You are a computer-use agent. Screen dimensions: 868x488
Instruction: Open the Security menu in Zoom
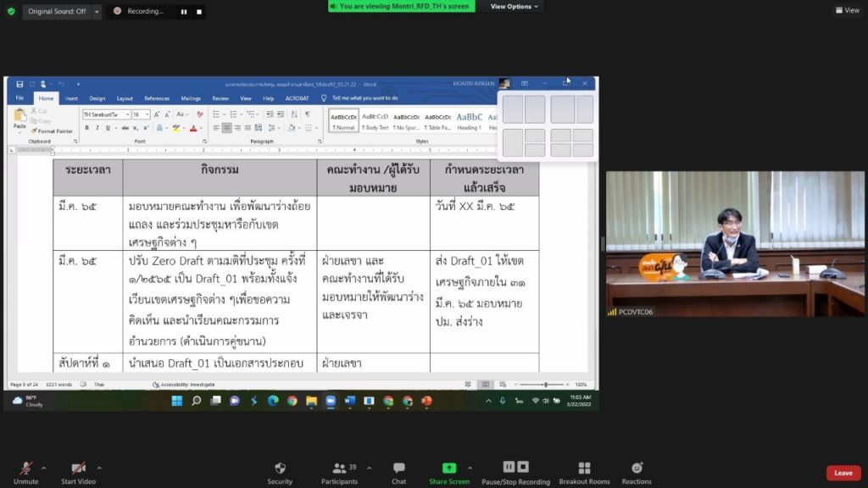280,474
